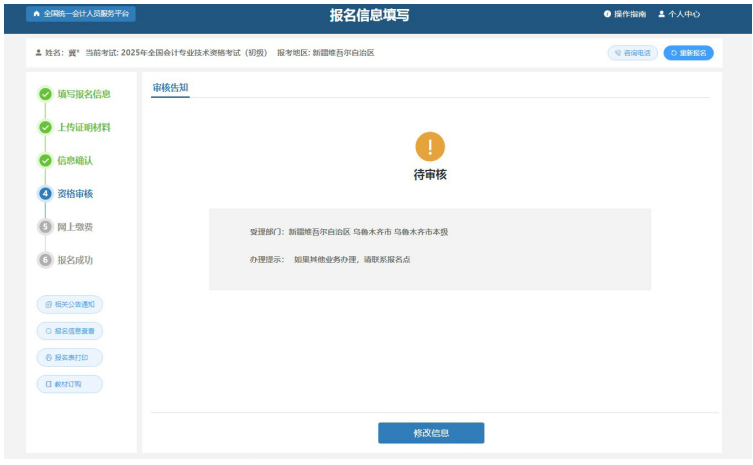Click the 受理部门 line text

349,232
